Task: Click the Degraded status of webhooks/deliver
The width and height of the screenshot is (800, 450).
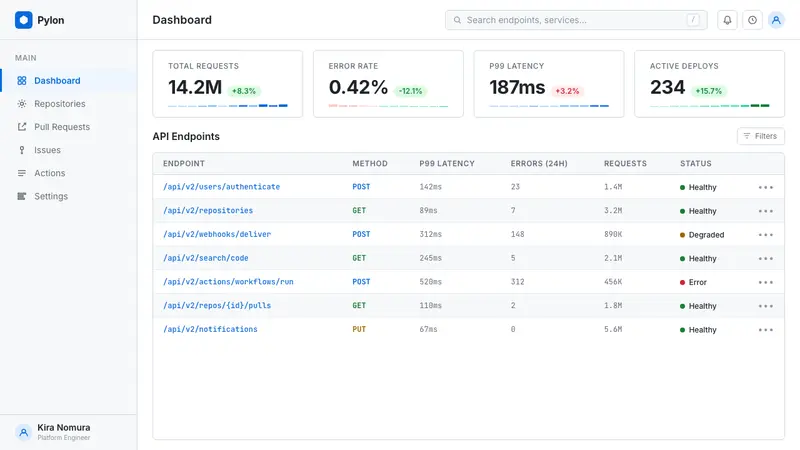Action: point(702,235)
